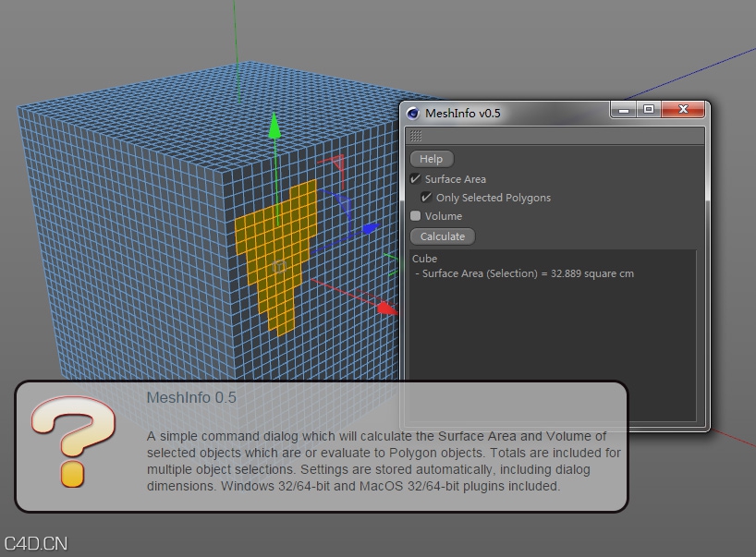
Task: Click the C4D.CN watermark text
Action: 34,543
